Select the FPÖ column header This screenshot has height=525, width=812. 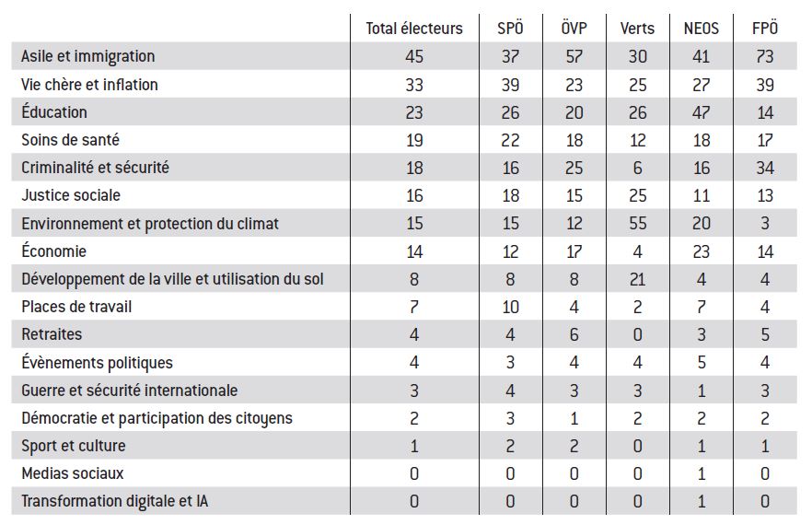coord(764,28)
